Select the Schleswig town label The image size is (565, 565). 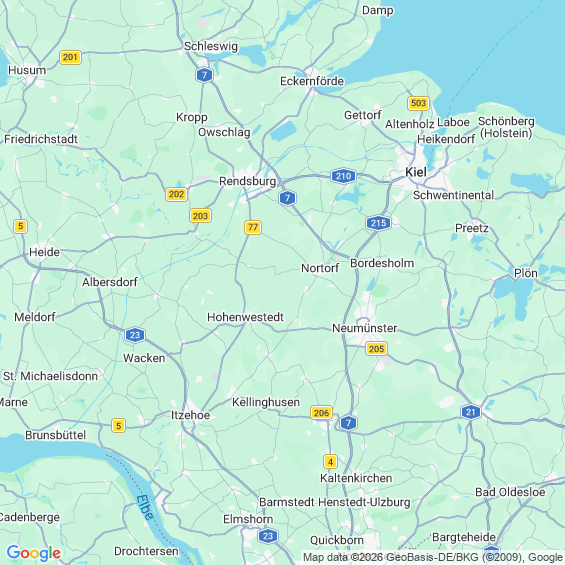tap(211, 46)
